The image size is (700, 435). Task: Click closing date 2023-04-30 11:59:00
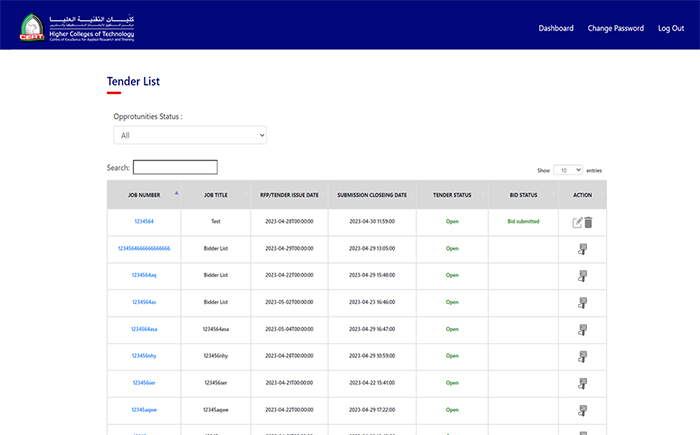coord(372,222)
